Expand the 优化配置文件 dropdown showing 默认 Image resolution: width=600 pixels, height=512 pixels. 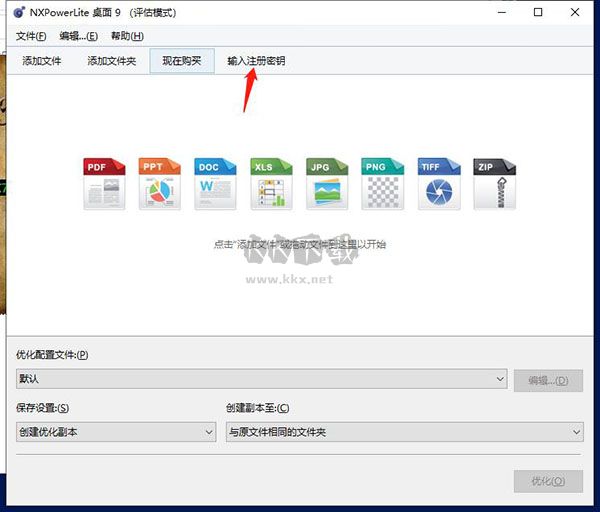tap(262, 379)
